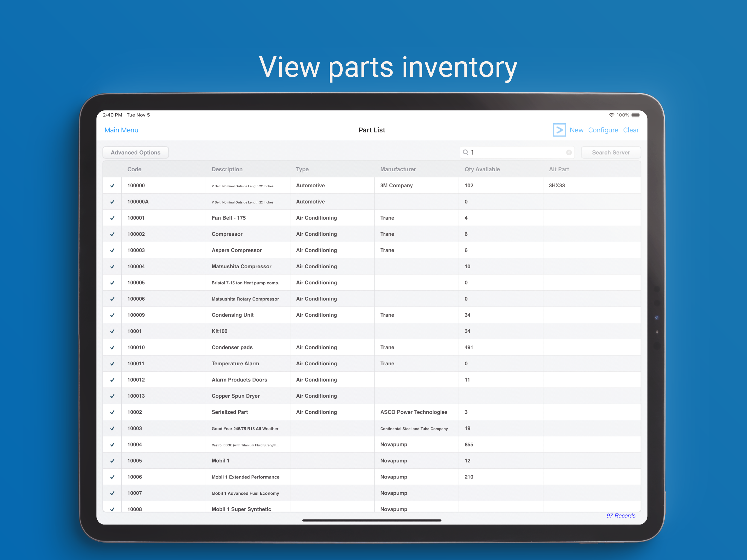This screenshot has width=747, height=560.
Task: Tap the Wi-Fi status icon
Action: [x=611, y=115]
